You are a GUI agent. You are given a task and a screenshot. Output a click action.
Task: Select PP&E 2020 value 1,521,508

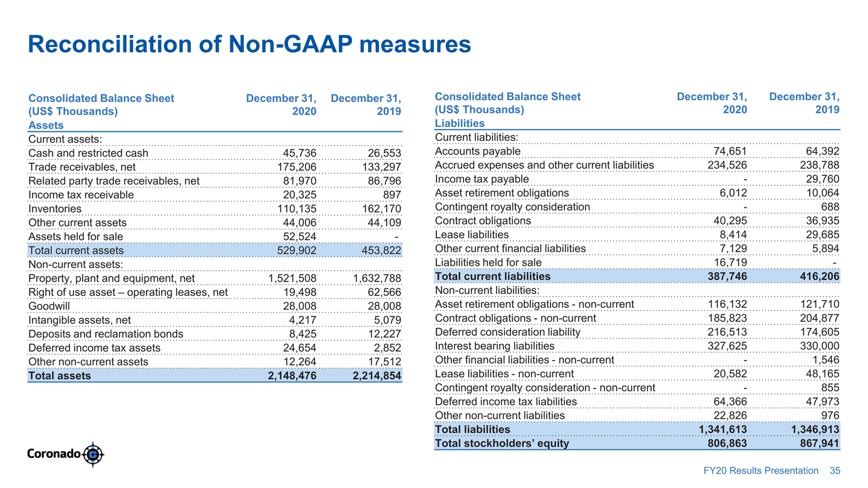[292, 278]
